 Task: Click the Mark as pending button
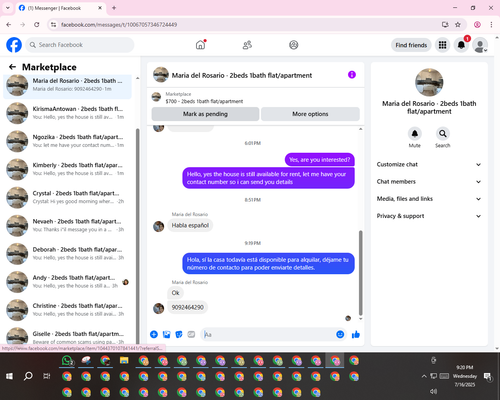tap(205, 114)
